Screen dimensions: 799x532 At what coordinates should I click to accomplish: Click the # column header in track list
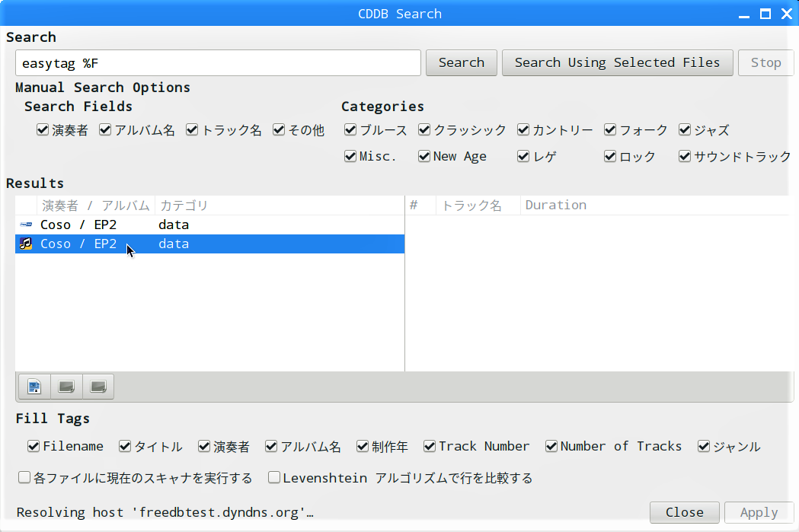(x=421, y=205)
